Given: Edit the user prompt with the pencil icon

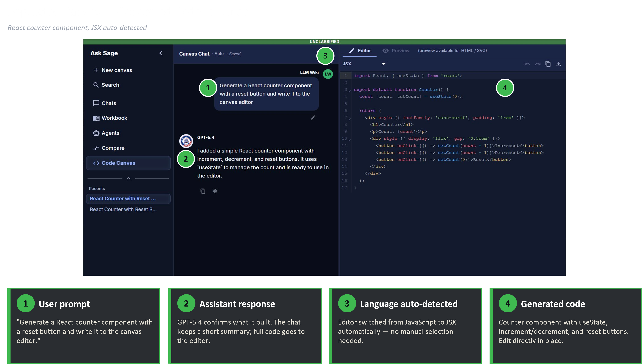Looking at the screenshot, I should pos(313,118).
